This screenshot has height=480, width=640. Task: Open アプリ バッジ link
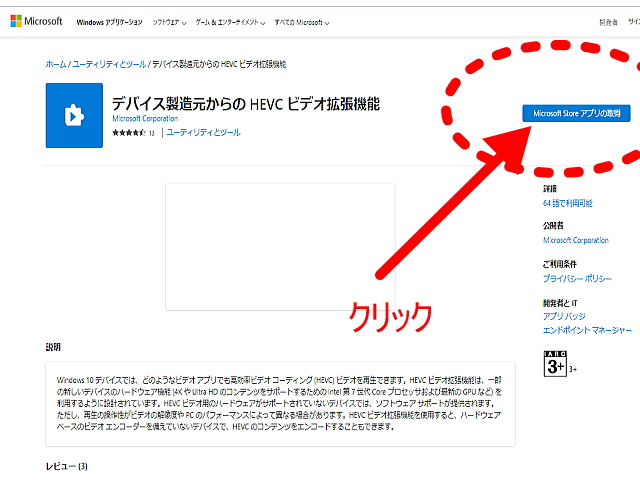[x=564, y=316]
